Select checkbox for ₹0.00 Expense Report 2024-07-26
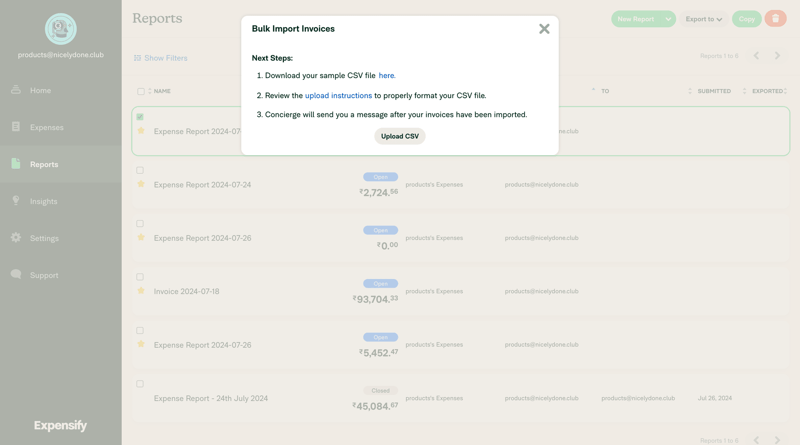The width and height of the screenshot is (800, 445). click(x=140, y=224)
